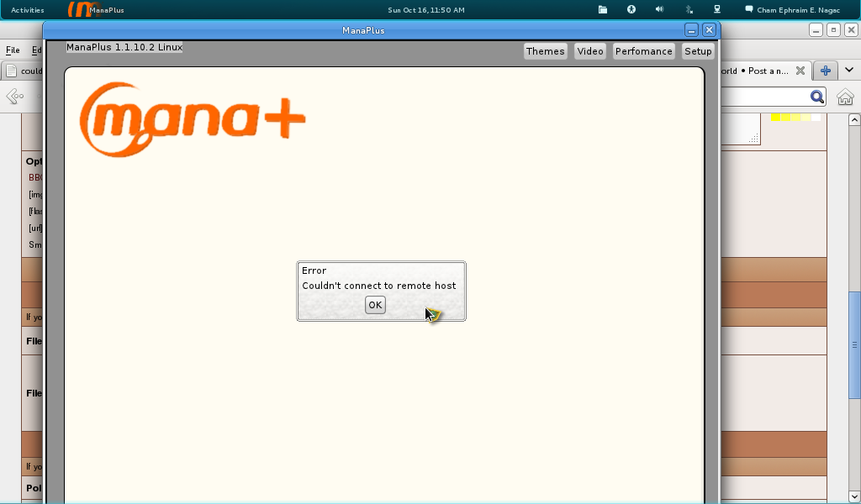Click the browser scrollbar up arrow
Viewport: 861px width, 504px height.
pos(854,119)
